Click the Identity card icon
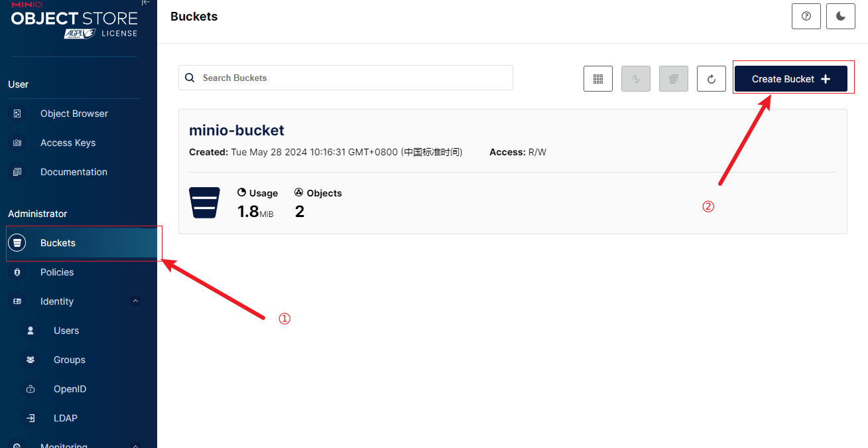Viewport: 868px width, 448px height. point(17,301)
